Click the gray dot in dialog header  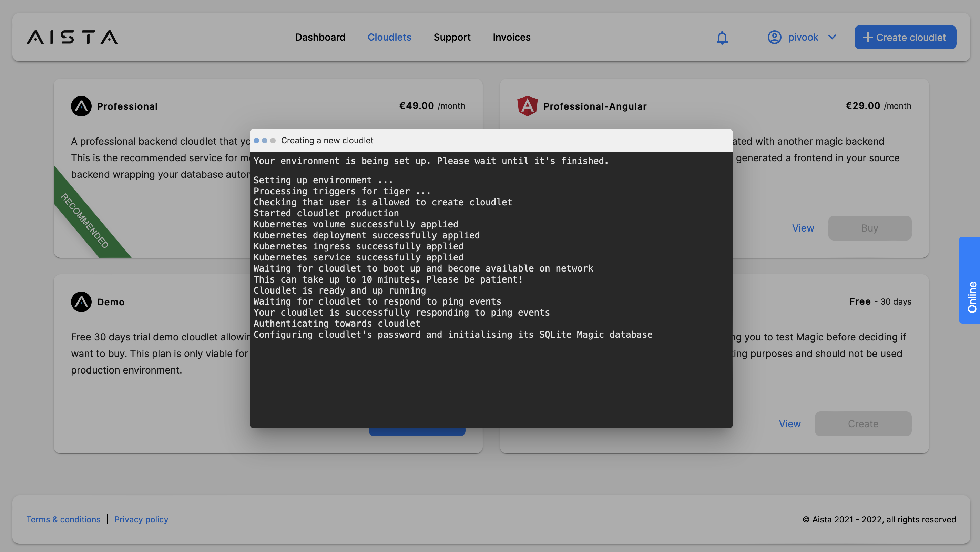273,141
